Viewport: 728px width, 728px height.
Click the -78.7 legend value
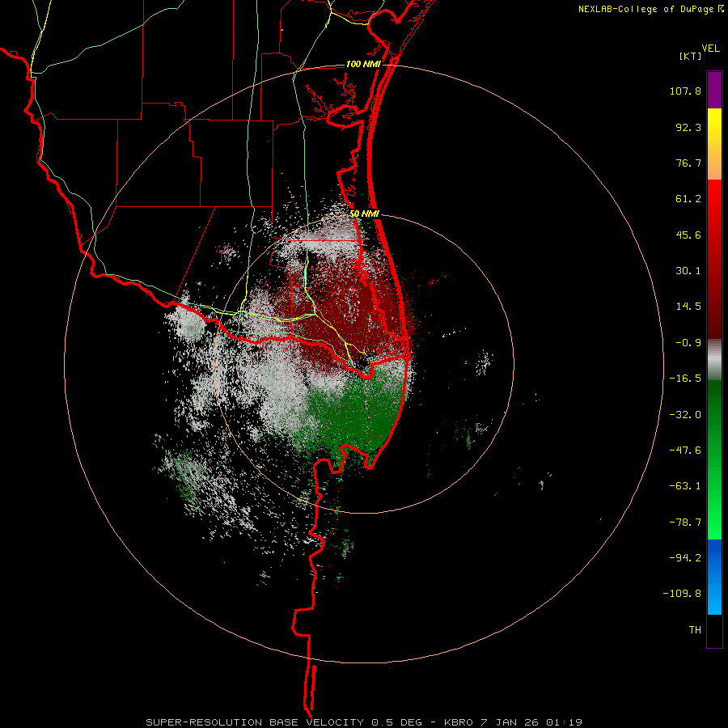(685, 523)
